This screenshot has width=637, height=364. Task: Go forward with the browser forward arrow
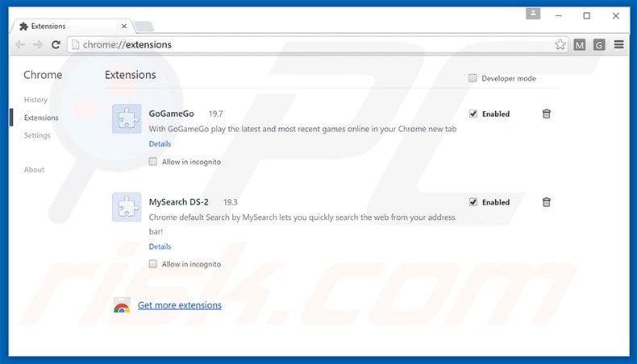click(38, 44)
